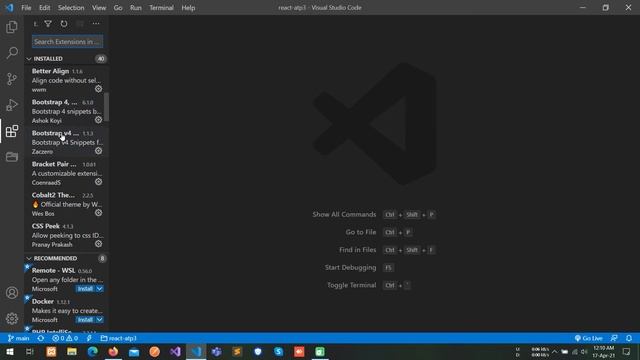Screen dimensions: 640x360
Task: Open the Go menu
Action: 118,8
